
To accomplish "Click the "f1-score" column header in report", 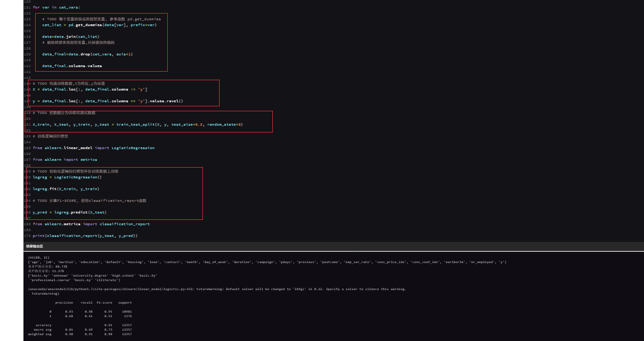I will click(x=104, y=303).
